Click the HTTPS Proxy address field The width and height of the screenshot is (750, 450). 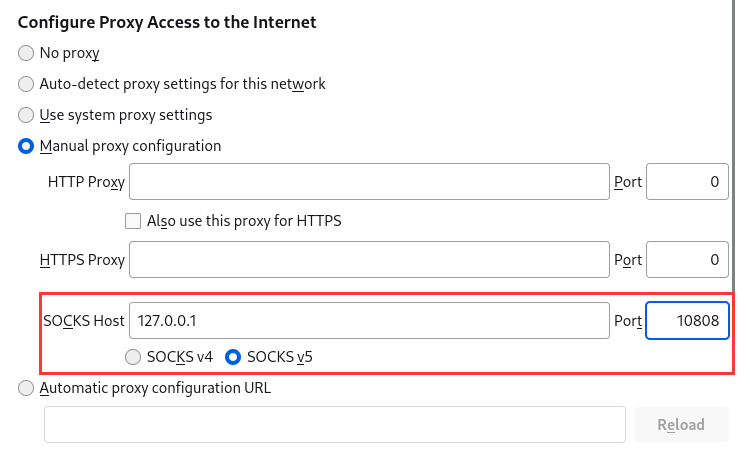[369, 260]
